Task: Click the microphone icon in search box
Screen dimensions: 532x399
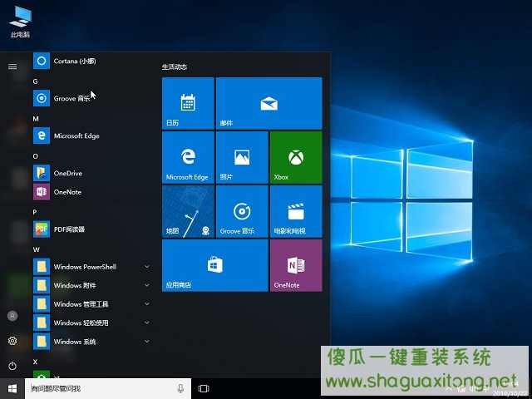Action: [x=180, y=388]
